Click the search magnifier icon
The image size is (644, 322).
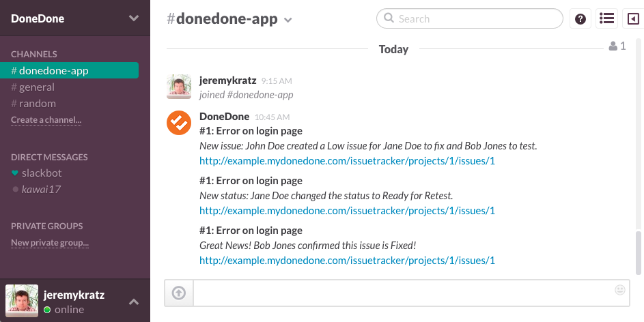click(x=389, y=18)
